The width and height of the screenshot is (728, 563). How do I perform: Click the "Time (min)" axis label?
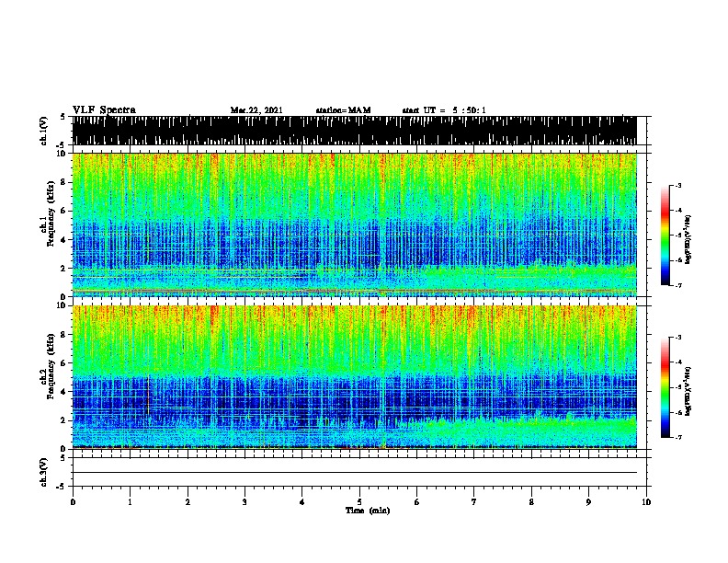[x=368, y=511]
